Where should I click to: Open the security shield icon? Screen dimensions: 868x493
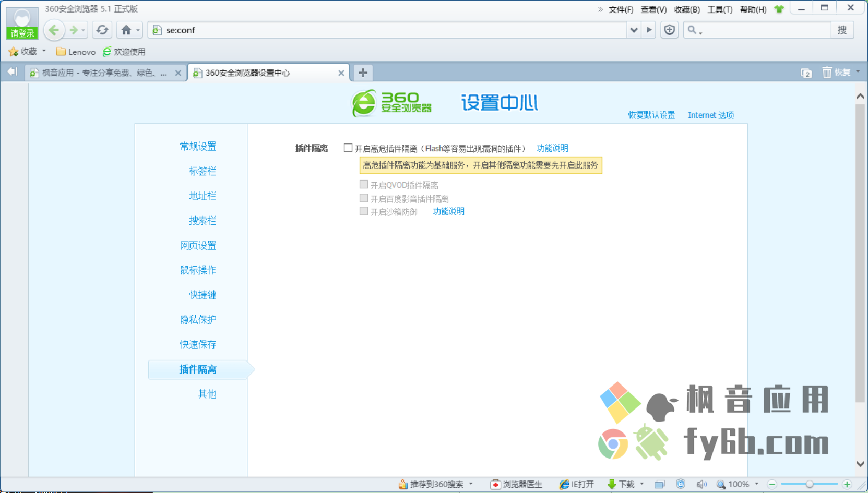670,30
